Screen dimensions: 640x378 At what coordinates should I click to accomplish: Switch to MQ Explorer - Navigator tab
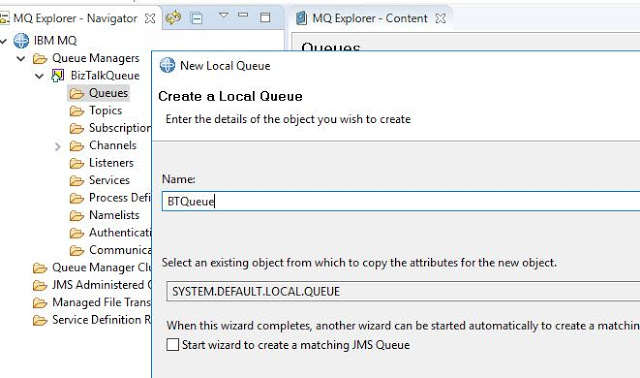pos(75,18)
